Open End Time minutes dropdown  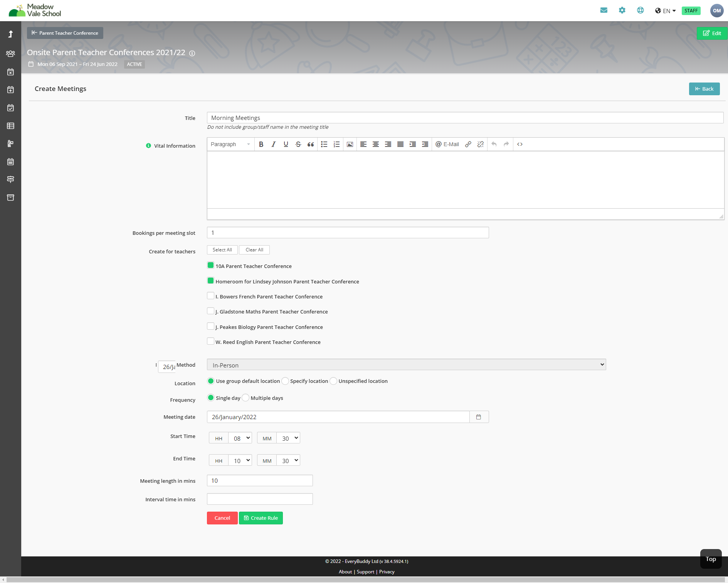[x=288, y=460]
